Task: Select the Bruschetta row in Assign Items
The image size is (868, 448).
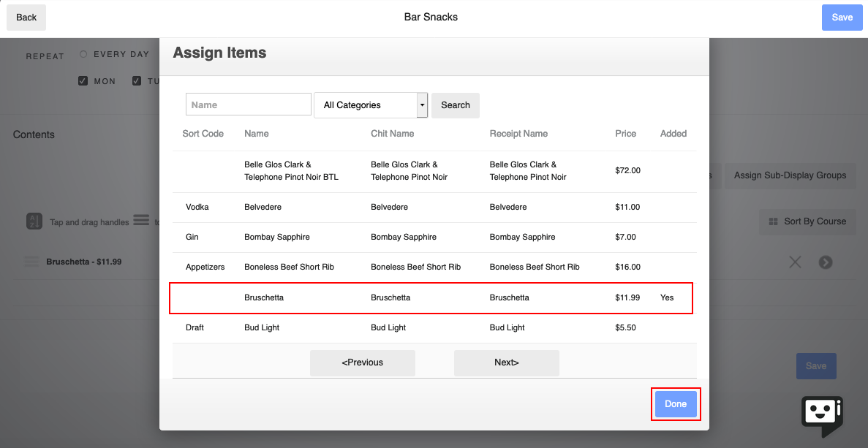Action: [x=431, y=297]
